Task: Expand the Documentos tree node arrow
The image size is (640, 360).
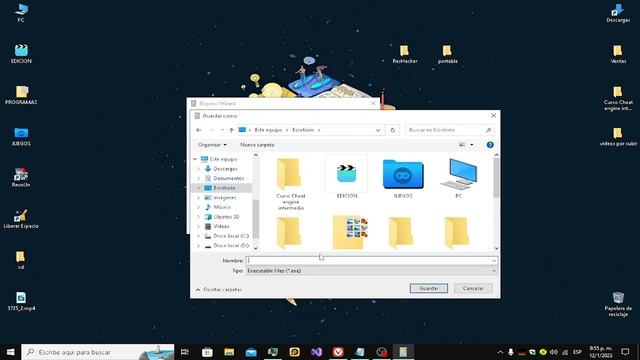Action: pyautogui.click(x=199, y=178)
